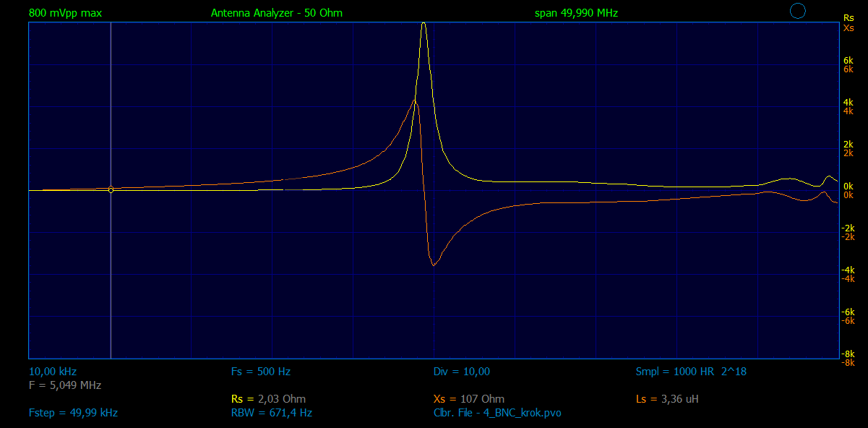Click the 'RBW = 671,4 Hz' readout
The width and height of the screenshot is (868, 428).
(x=271, y=413)
